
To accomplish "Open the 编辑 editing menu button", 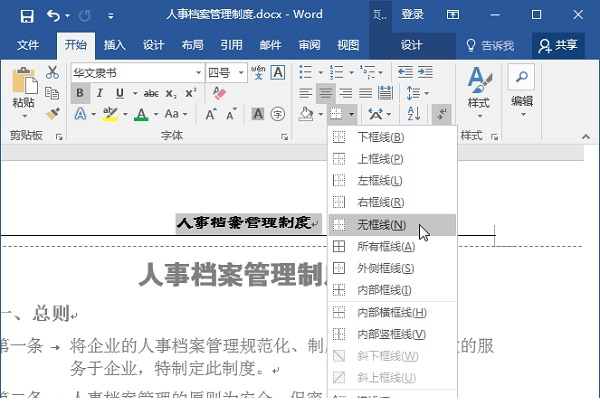I will (522, 91).
